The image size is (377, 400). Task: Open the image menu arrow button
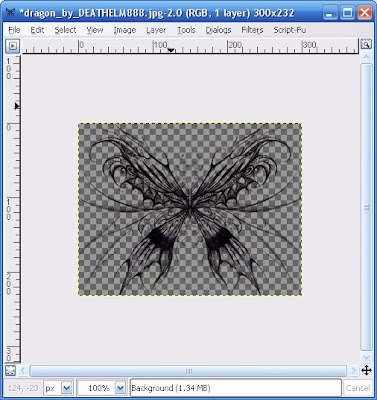tap(13, 46)
